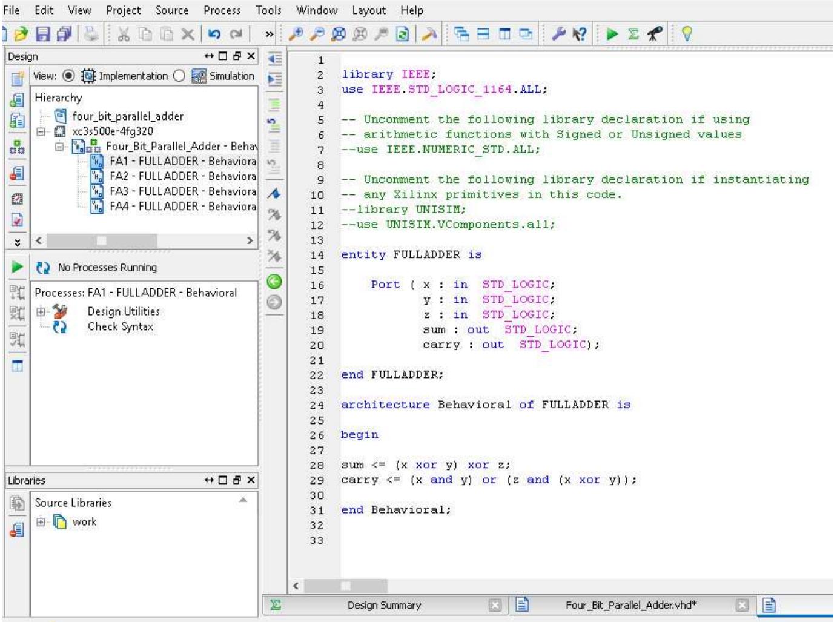Viewport: 840px width, 622px height.
Task: Open wrench settings icon in toolbar
Action: [558, 35]
